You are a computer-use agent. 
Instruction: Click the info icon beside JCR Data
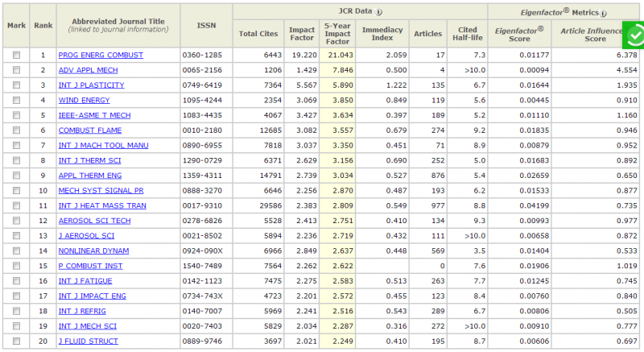pyautogui.click(x=379, y=12)
